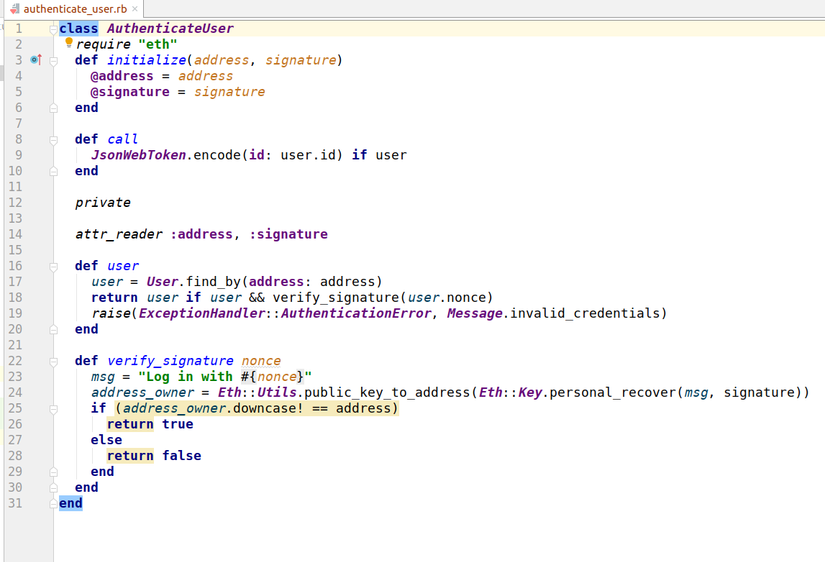Click the fold end marker on line 20

[x=53, y=330]
